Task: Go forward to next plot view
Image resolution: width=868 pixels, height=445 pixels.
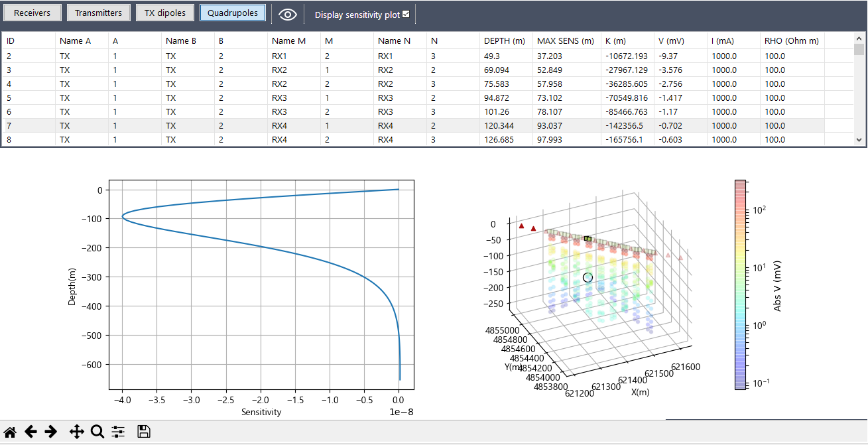Action: [50, 432]
